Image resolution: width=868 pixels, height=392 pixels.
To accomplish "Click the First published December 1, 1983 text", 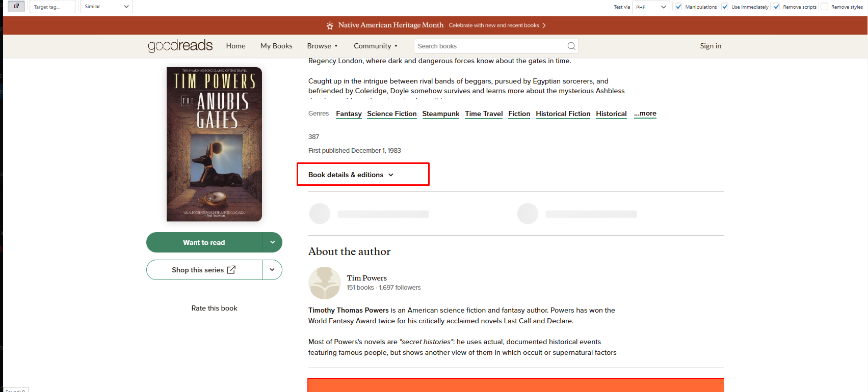I will (x=355, y=151).
